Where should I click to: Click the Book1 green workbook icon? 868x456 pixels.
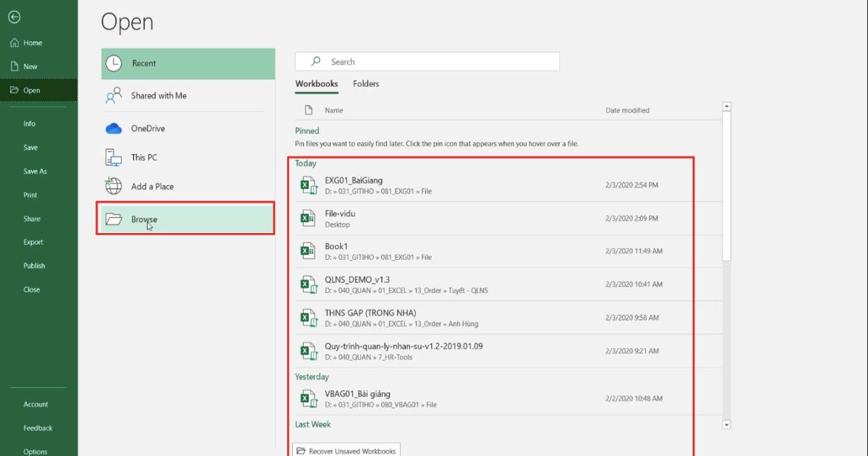pyautogui.click(x=307, y=250)
